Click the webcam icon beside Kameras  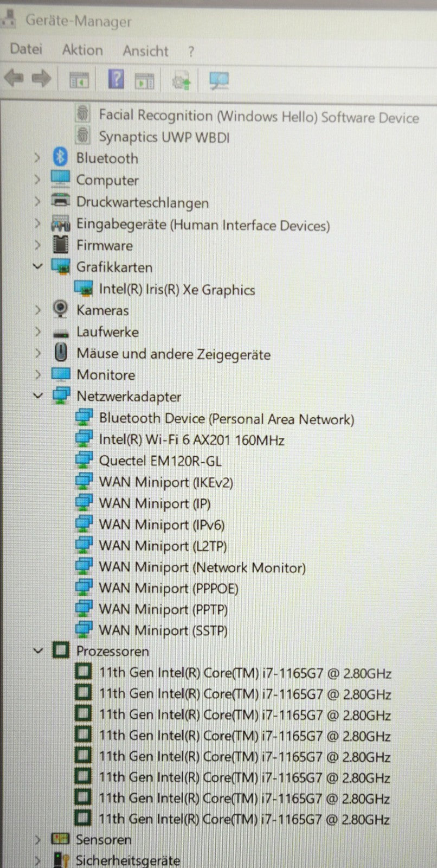coord(60,310)
